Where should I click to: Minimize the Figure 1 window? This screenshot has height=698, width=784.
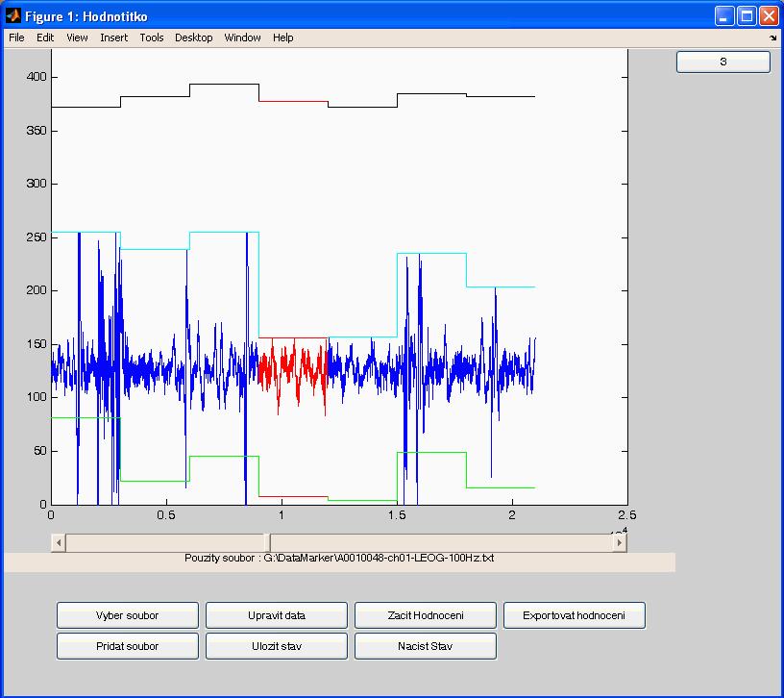click(723, 16)
